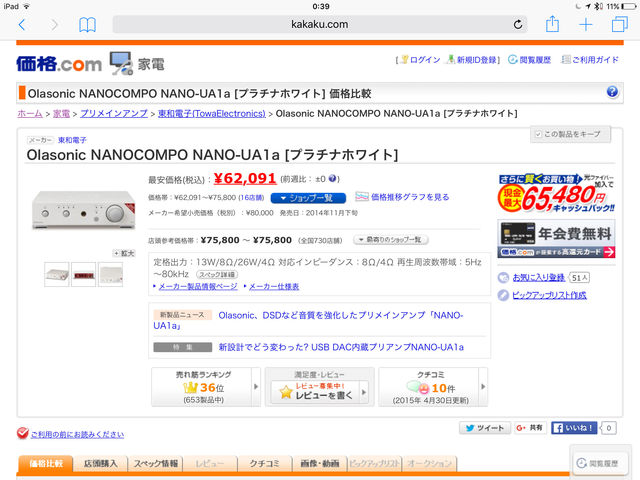Tap the kakaku.com address bar
Viewport: 640px width, 480px height.
tap(320, 24)
